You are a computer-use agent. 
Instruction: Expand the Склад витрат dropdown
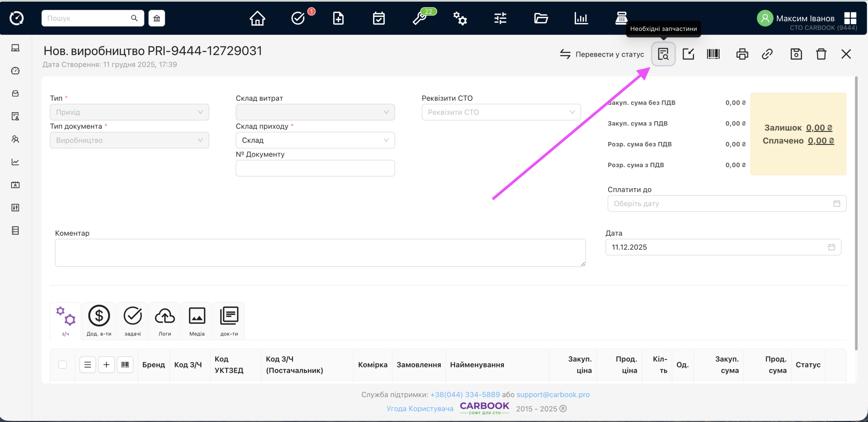[315, 112]
